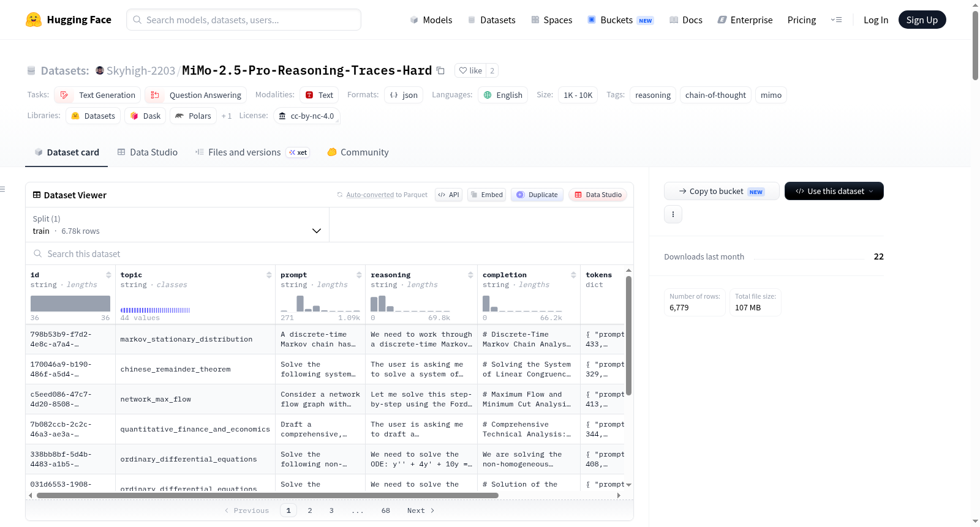
Task: Click the Search this dataset field
Action: tap(330, 254)
